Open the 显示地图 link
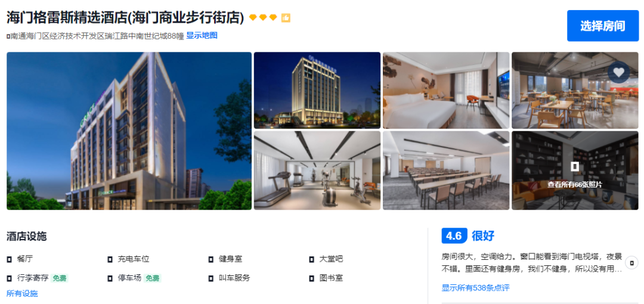 [202, 35]
